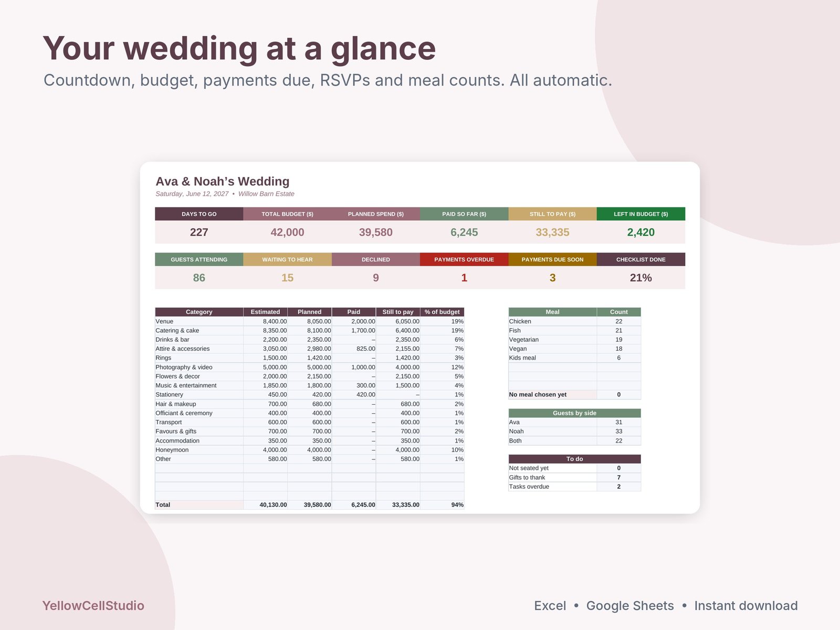Select the PAYMENTS OVERDUE header tile
840x630 pixels.
pyautogui.click(x=464, y=259)
